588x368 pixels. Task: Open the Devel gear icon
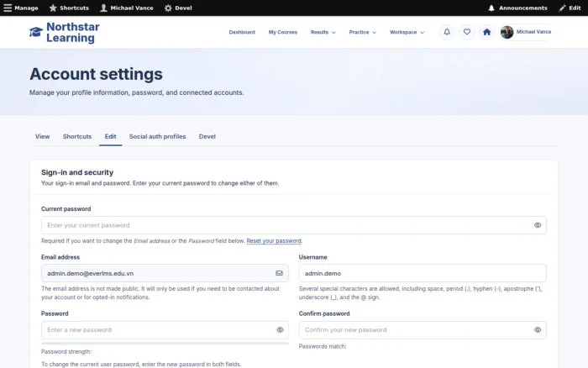(x=168, y=8)
